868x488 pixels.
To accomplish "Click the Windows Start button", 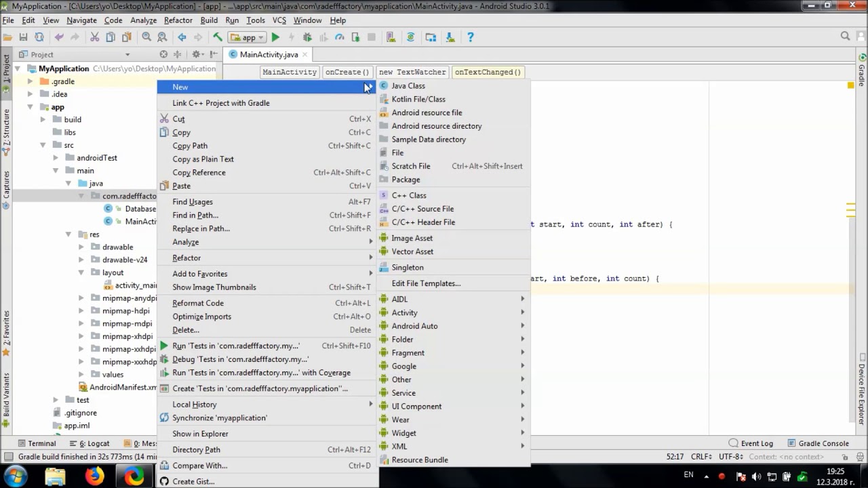I will 15,476.
